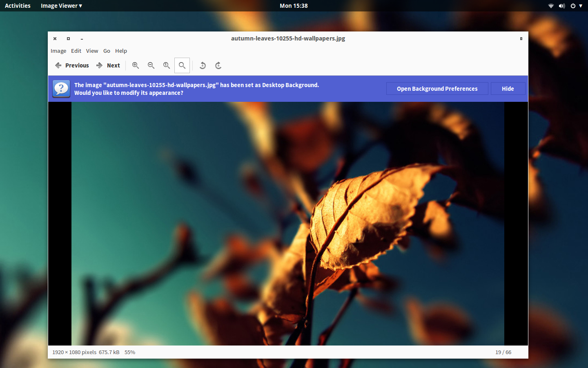Viewport: 588px width, 368px height.
Task: Rotate the image counterclockwise
Action: 203,65
